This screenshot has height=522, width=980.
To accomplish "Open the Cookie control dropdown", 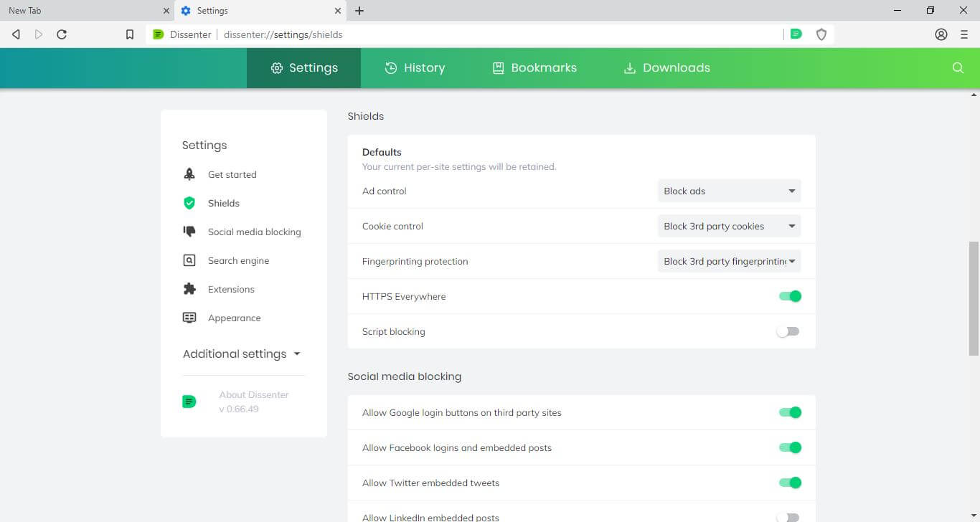I will (729, 226).
